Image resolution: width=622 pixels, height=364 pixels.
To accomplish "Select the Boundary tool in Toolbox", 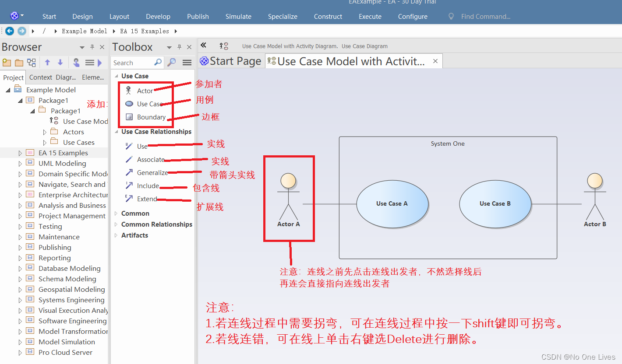I will pos(145,117).
